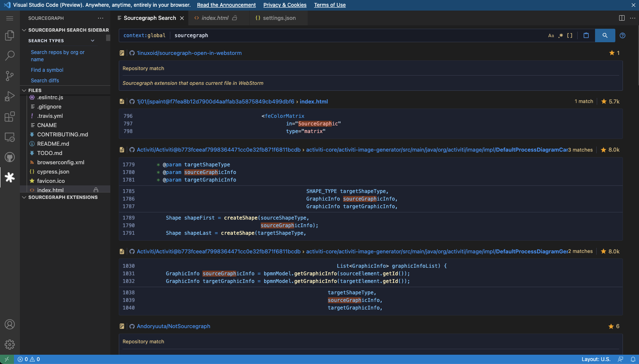Collapse the Sourcegraph Extensions section
This screenshot has height=364, width=639.
coord(24,197)
